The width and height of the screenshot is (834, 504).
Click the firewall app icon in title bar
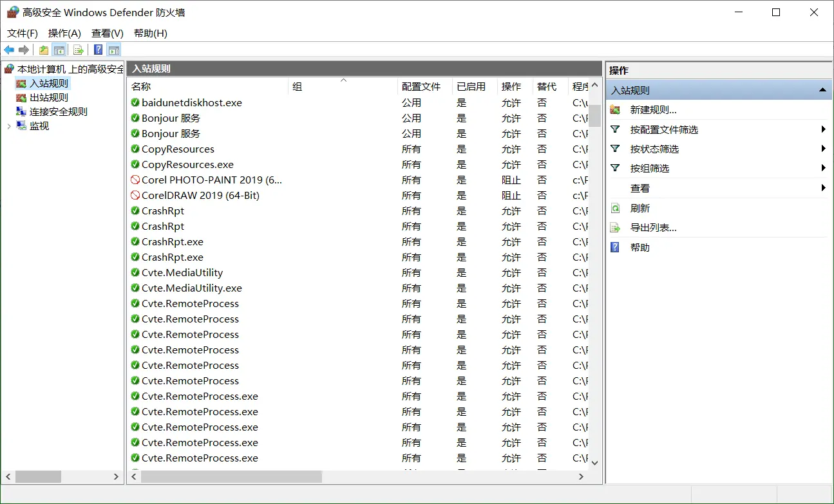[x=12, y=12]
